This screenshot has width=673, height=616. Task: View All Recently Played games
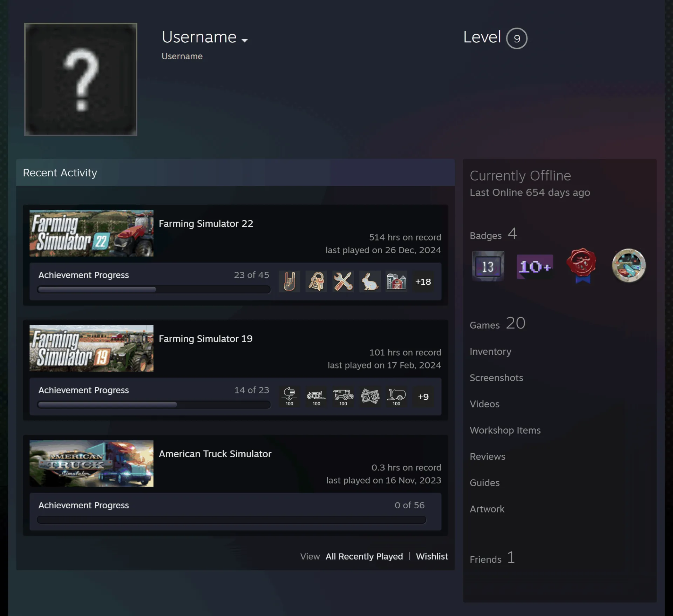364,556
